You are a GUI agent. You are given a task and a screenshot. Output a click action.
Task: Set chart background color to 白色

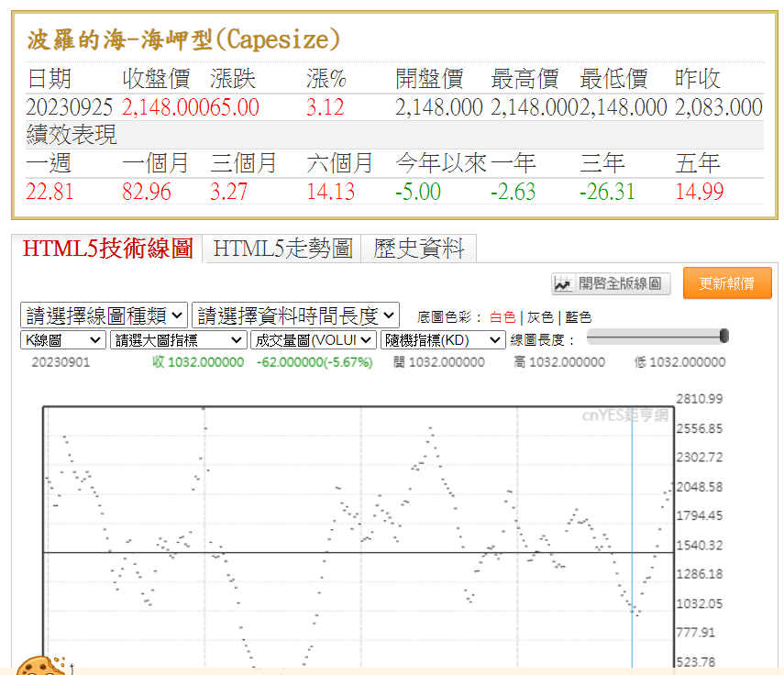(502, 317)
